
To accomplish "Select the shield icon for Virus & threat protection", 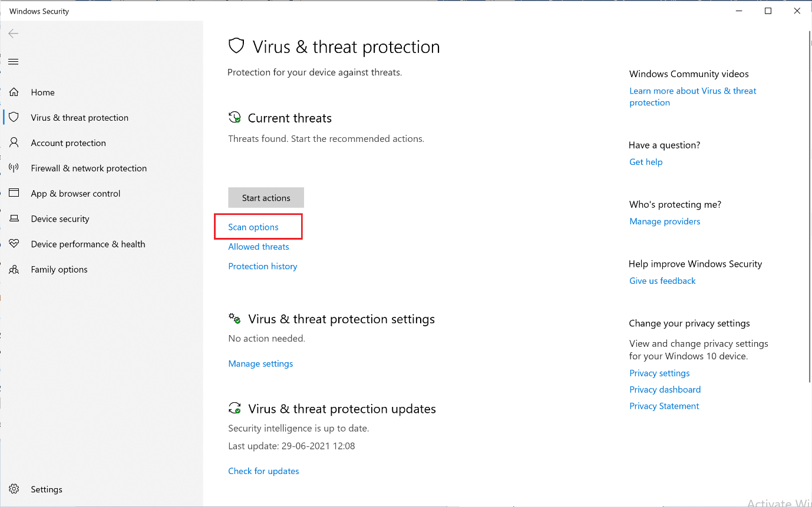I will coord(14,117).
